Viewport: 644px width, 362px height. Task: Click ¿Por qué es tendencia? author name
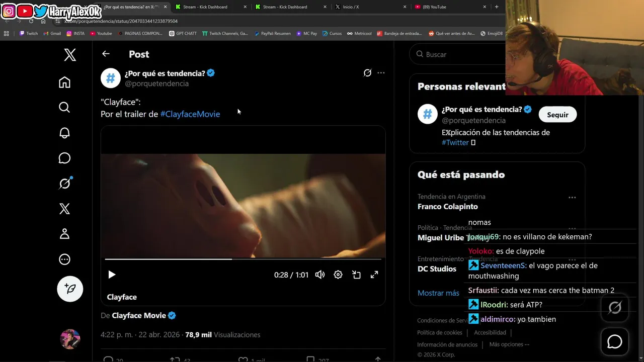165,73
